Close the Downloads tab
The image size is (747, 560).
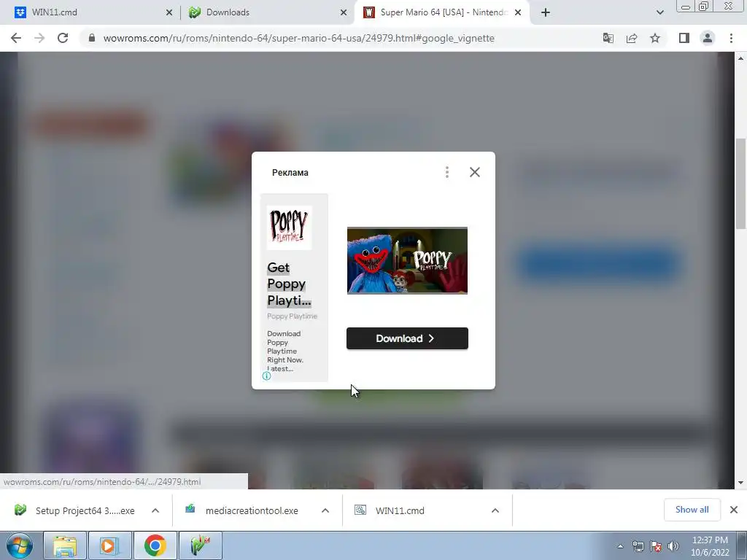click(344, 13)
